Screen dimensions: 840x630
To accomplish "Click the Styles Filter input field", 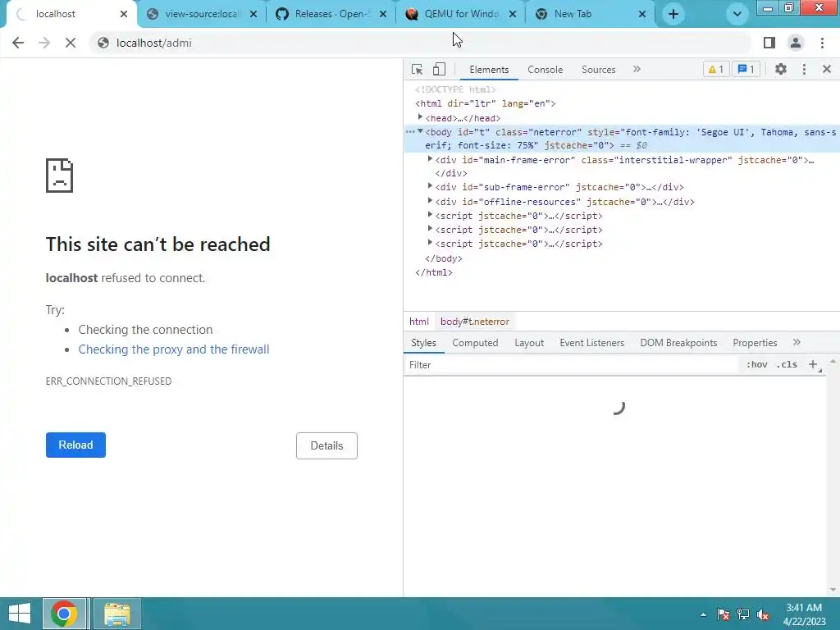I will coord(571,365).
